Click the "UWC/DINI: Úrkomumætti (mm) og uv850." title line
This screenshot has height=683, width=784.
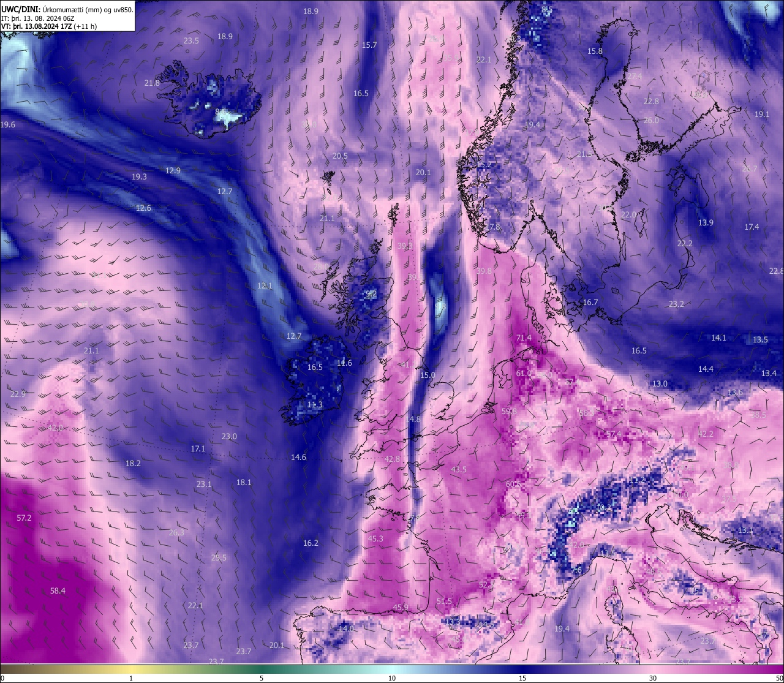tap(67, 10)
